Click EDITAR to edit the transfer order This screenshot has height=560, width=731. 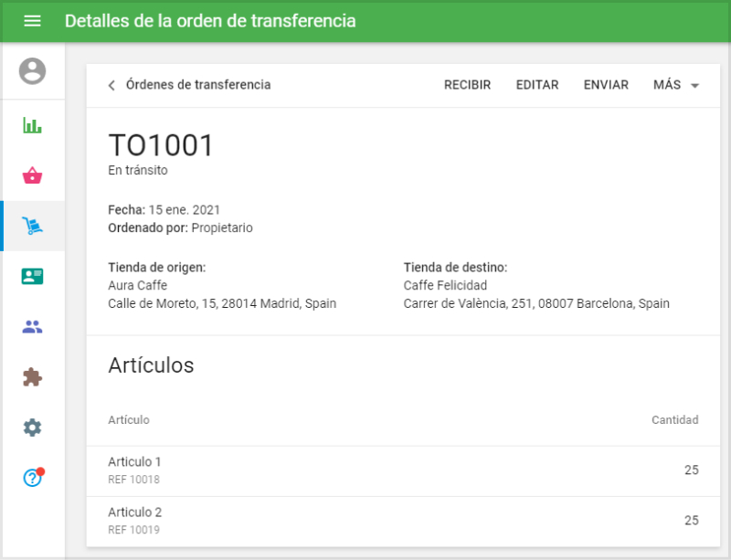point(537,85)
